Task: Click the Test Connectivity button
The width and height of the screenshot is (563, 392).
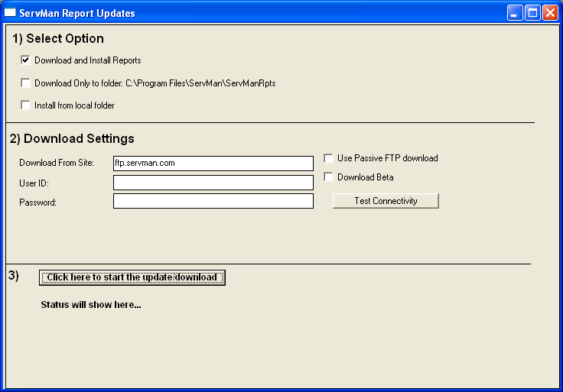Action: click(x=386, y=201)
